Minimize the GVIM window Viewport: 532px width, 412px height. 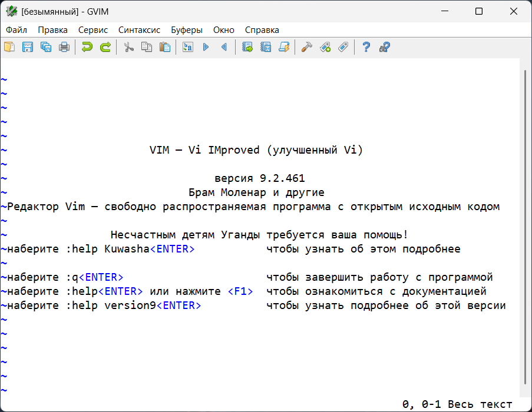click(x=445, y=12)
